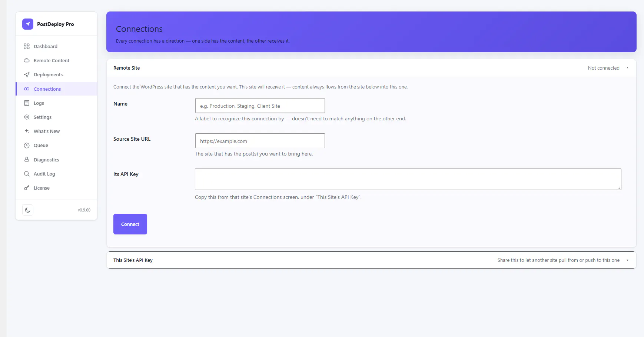Click the v0.9.60 version label

pos(84,210)
